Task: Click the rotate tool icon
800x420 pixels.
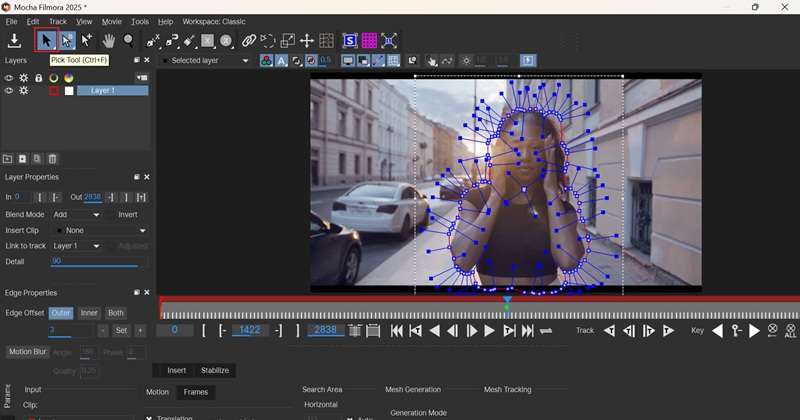Action: click(267, 40)
